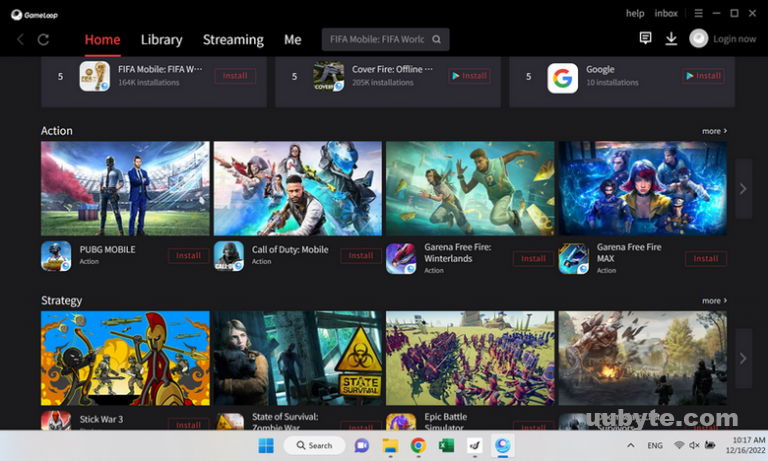Screen dimensions: 768x461
Task: Click the GameLoop taskbar icon
Action: [x=503, y=445]
